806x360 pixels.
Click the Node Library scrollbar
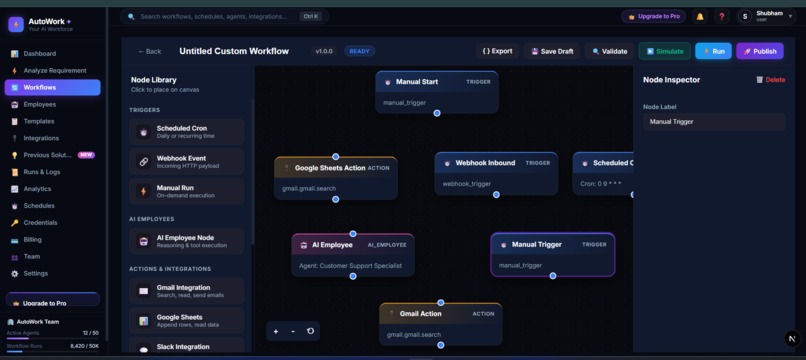point(252,170)
